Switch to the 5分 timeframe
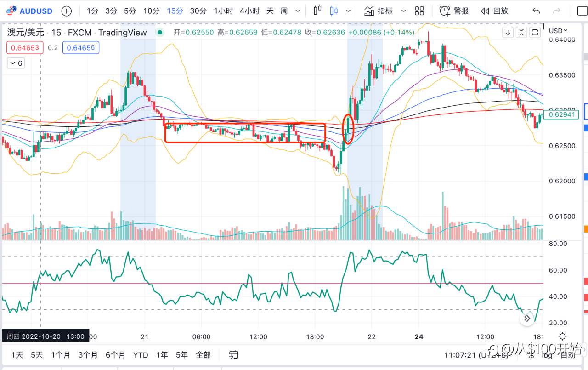The image size is (588, 370). (130, 11)
